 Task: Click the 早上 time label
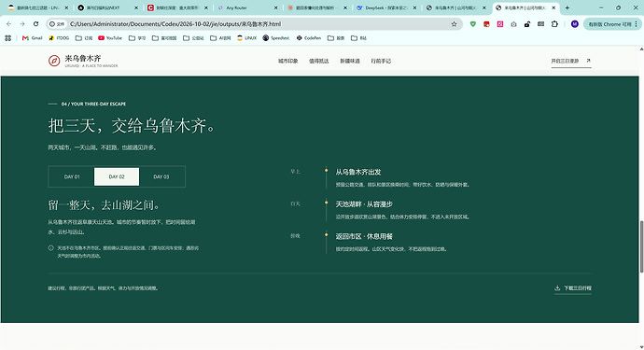[x=295, y=172]
